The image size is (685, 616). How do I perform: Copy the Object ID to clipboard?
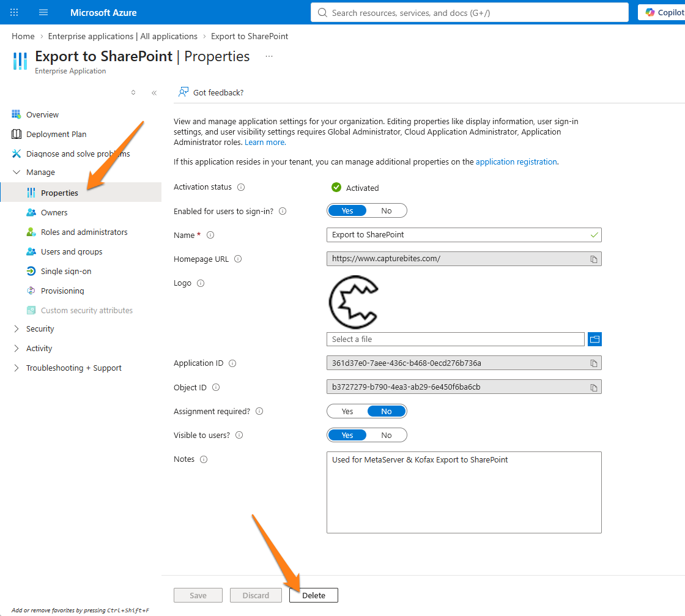594,387
